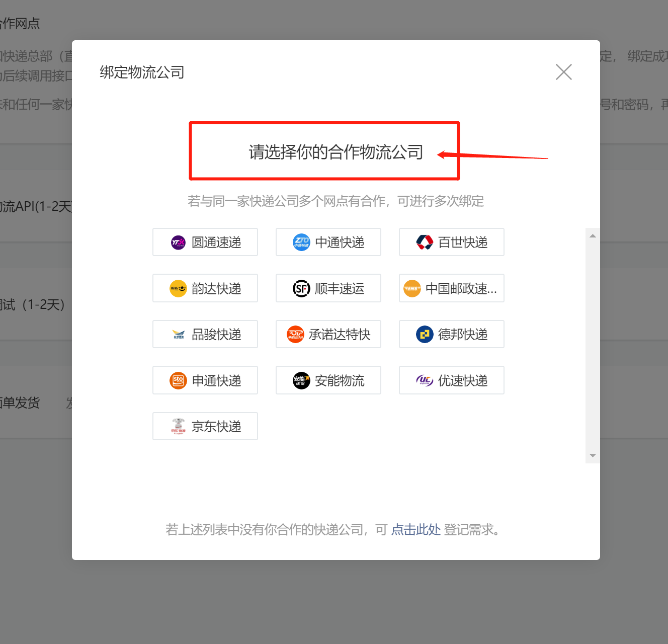The width and height of the screenshot is (668, 644).
Task: Click the 绑定物流公司 dialog title
Action: (142, 72)
